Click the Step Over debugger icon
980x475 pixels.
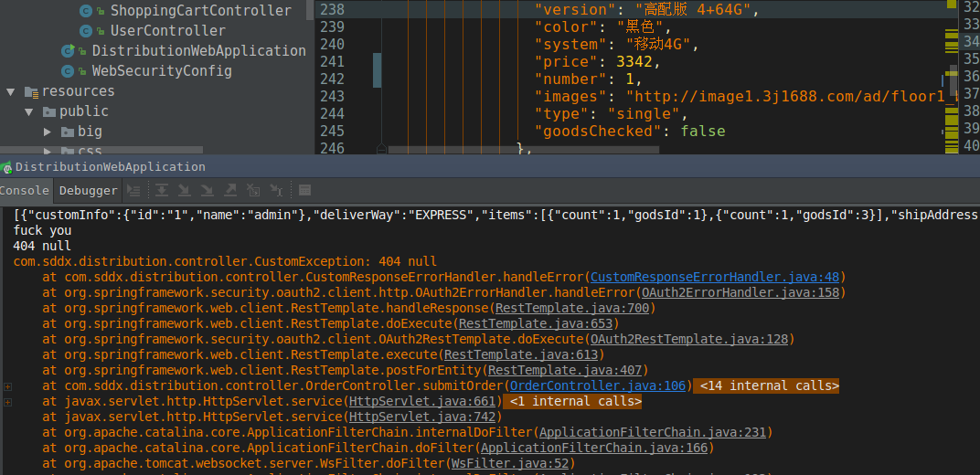pos(162,190)
